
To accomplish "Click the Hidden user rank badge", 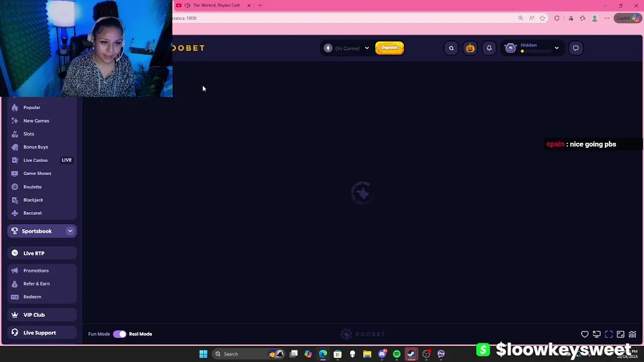I will point(511,48).
